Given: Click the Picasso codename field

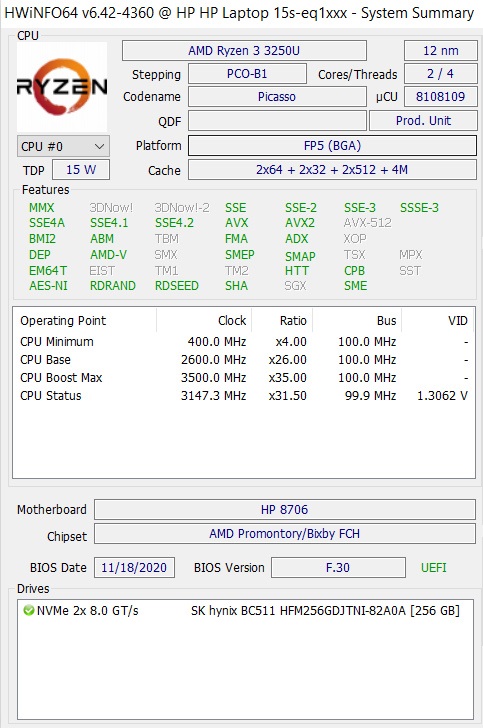Looking at the screenshot, I should [x=277, y=97].
